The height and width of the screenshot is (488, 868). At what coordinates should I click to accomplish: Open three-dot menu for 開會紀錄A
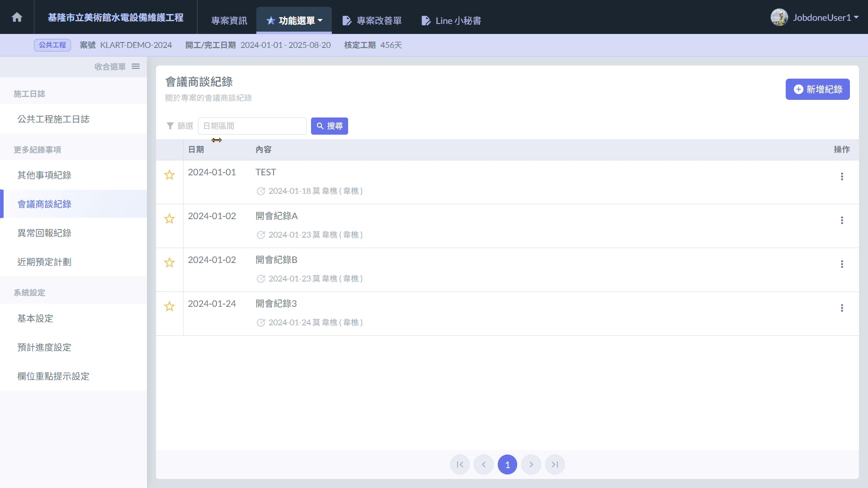tap(842, 221)
